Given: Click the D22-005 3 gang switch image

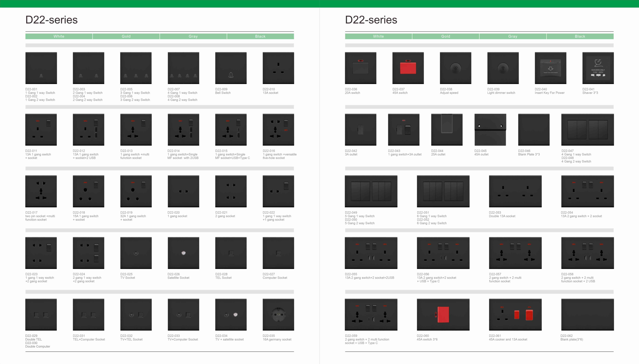Looking at the screenshot, I should click(136, 68).
